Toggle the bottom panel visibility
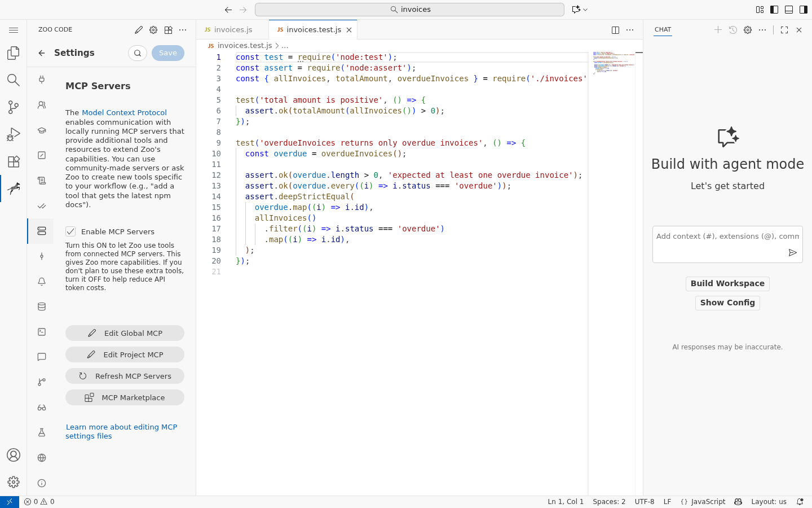Image resolution: width=812 pixels, height=508 pixels. (789, 10)
